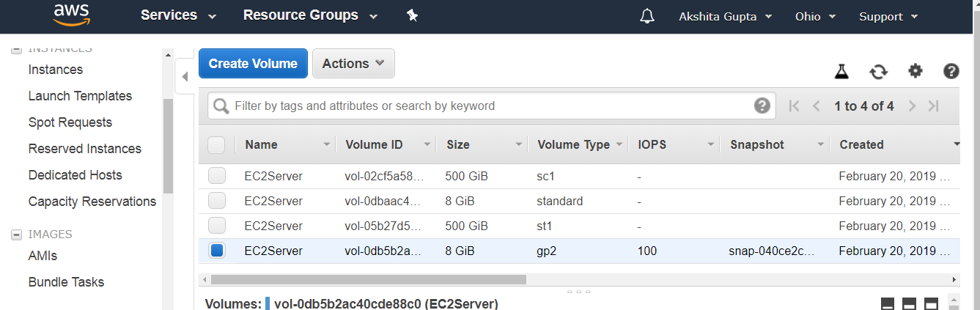Click the table horizontal scrollbar thumb
The width and height of the screenshot is (980, 310).
(x=368, y=279)
